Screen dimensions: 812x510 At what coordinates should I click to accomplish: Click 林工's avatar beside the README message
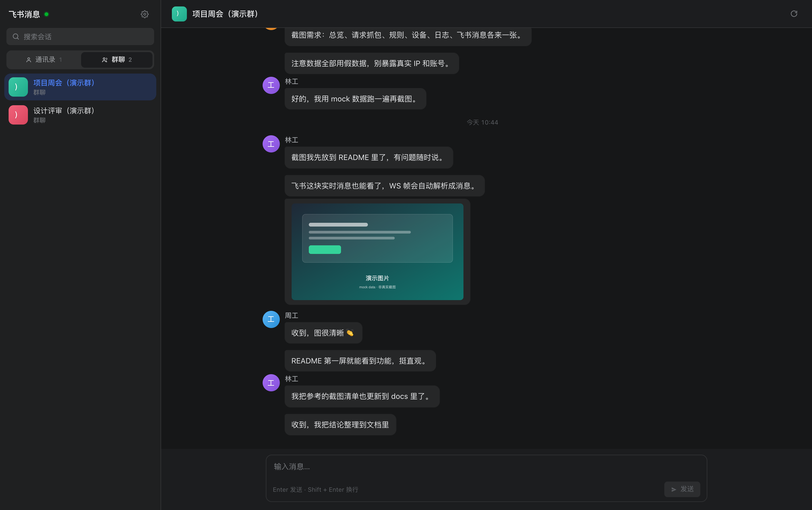pos(271,144)
